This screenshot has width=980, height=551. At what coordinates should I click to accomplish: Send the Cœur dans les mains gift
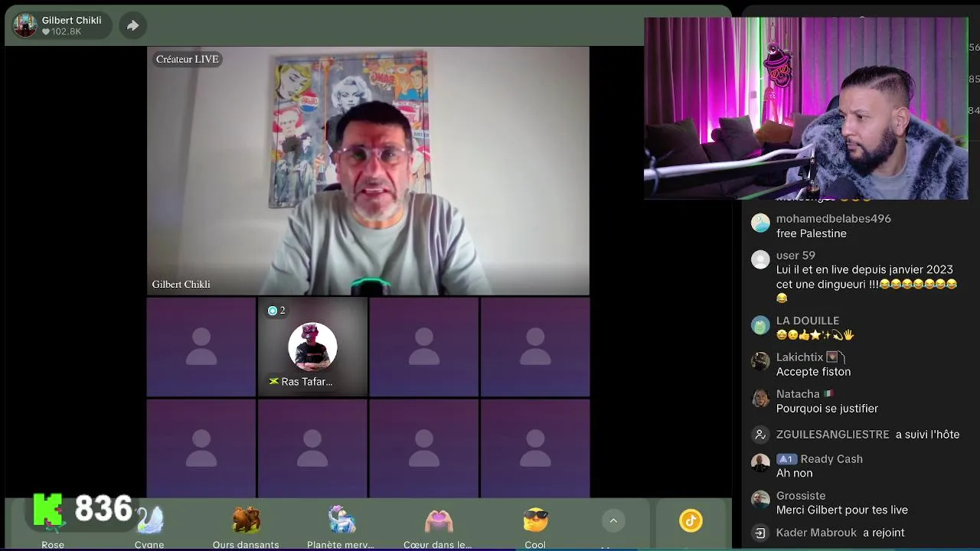[438, 527]
